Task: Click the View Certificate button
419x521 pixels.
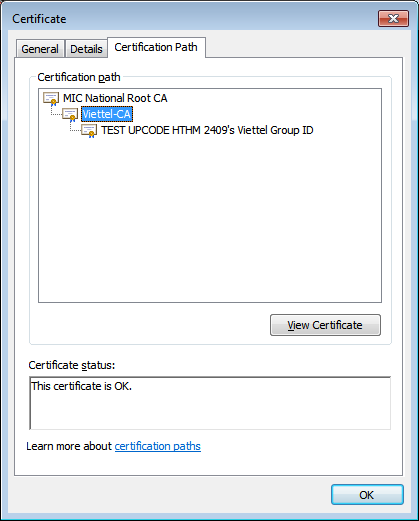Action: [325, 325]
